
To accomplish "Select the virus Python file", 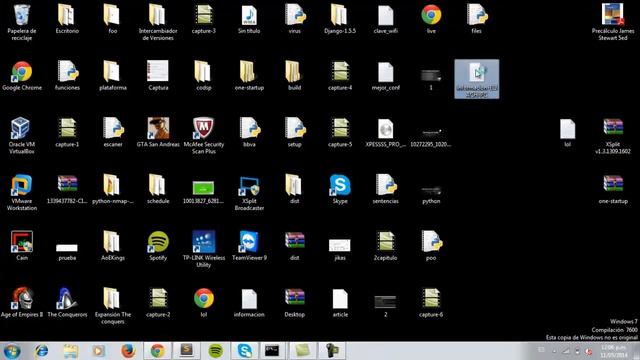I will [x=295, y=15].
